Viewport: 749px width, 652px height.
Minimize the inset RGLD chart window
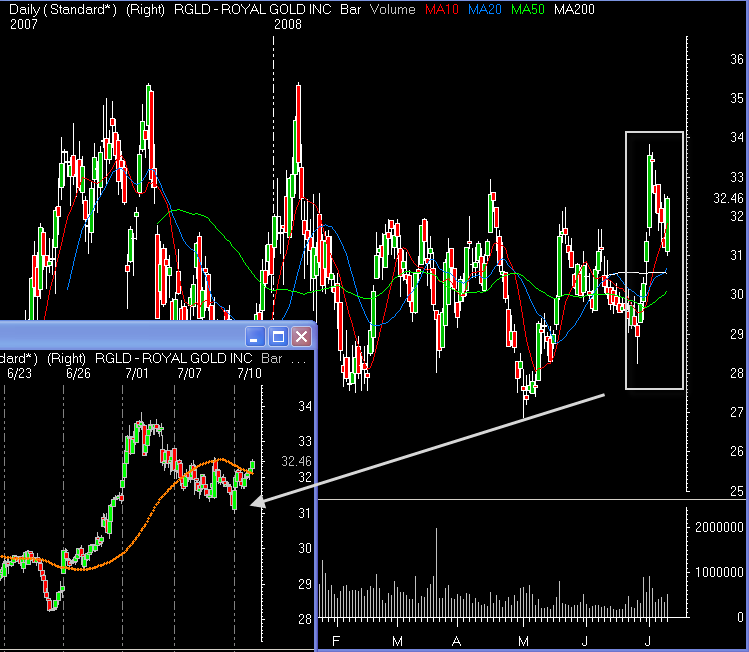click(x=255, y=337)
